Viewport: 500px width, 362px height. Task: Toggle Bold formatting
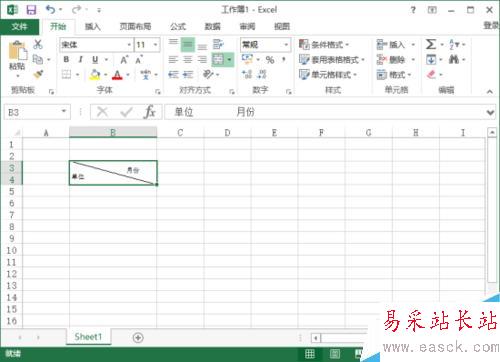tap(66, 59)
